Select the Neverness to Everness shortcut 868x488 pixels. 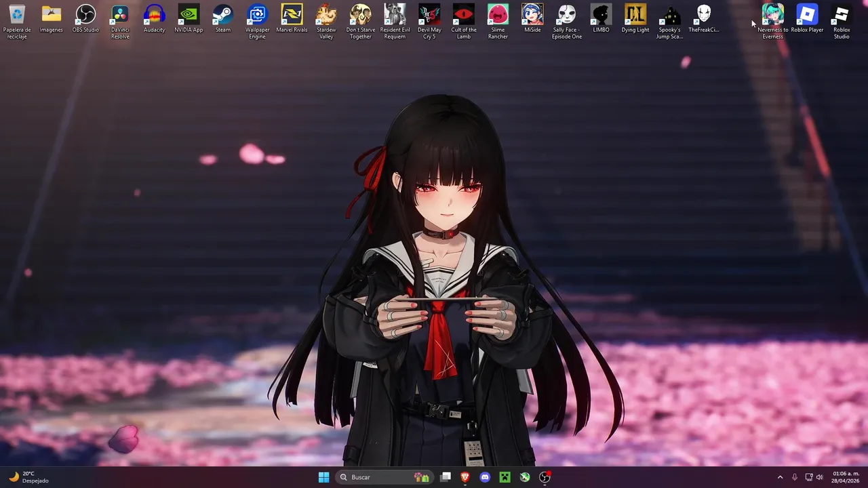(x=773, y=21)
